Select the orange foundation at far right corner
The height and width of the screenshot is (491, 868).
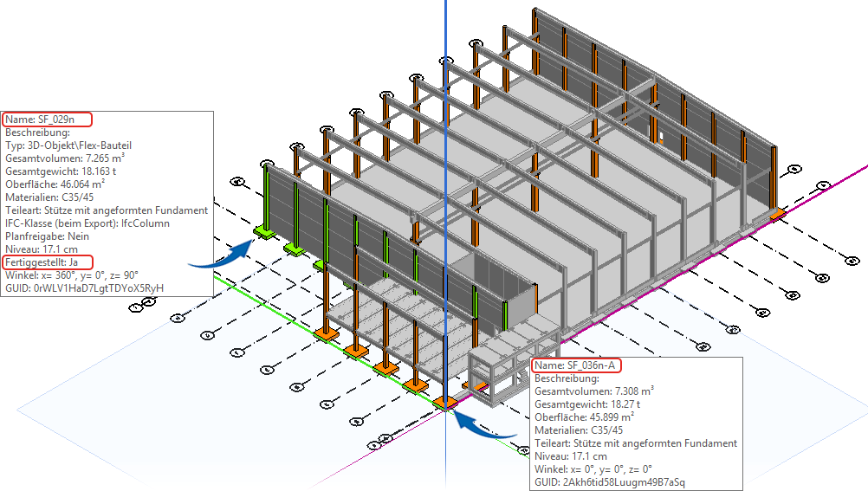(776, 213)
